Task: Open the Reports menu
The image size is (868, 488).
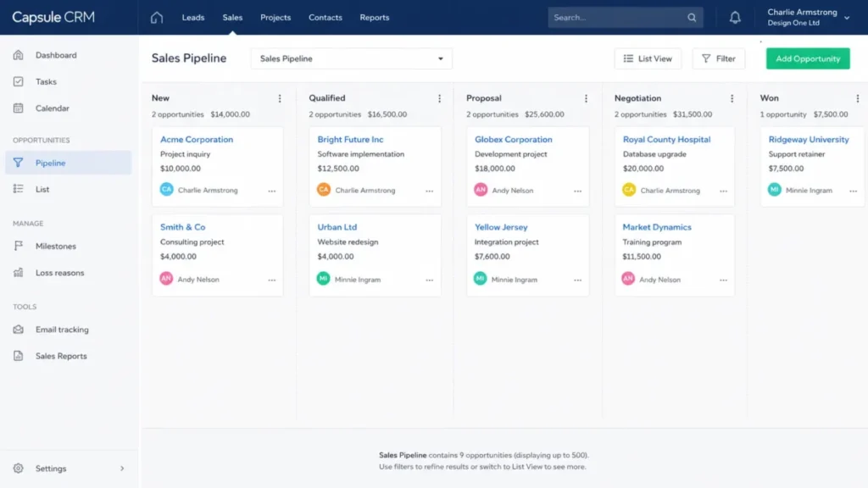Action: (x=374, y=18)
